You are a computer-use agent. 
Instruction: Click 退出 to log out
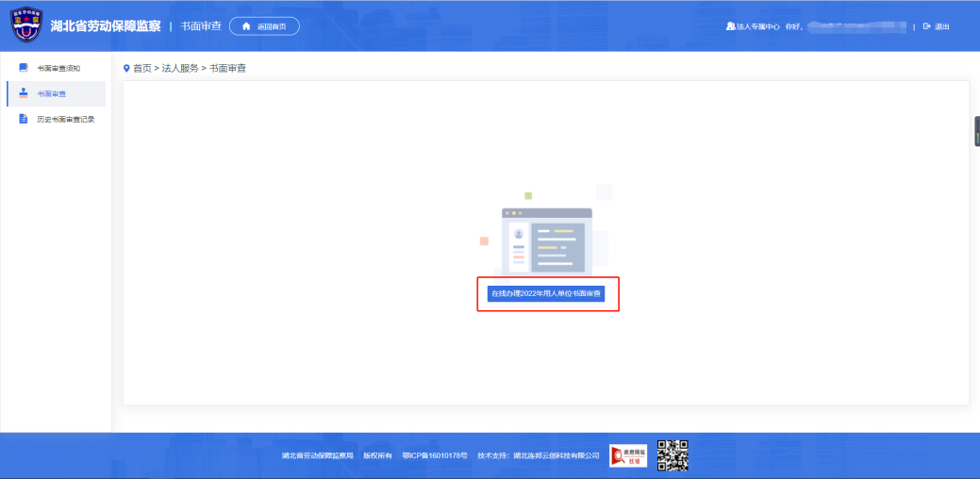[941, 26]
